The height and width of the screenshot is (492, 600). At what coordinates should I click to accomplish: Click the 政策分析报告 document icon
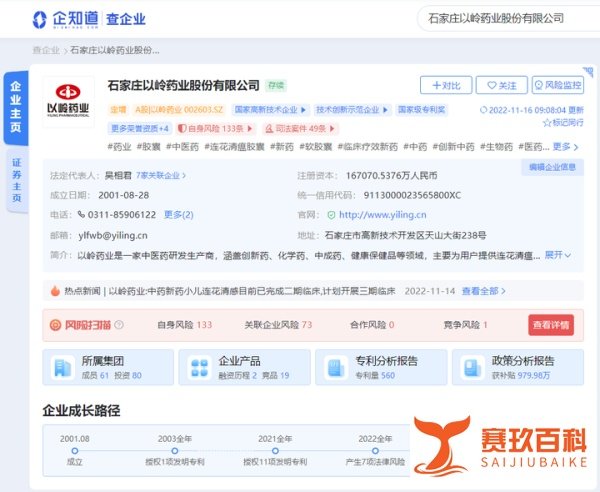472,368
